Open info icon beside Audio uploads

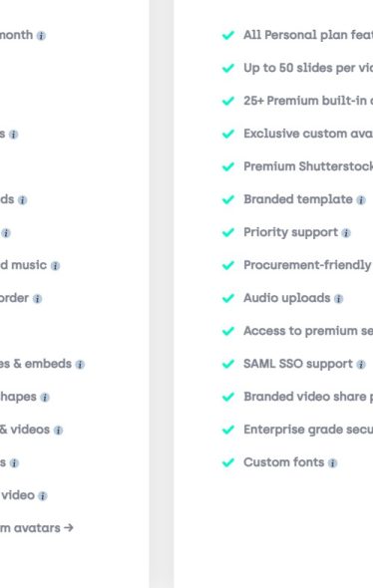pyautogui.click(x=338, y=299)
